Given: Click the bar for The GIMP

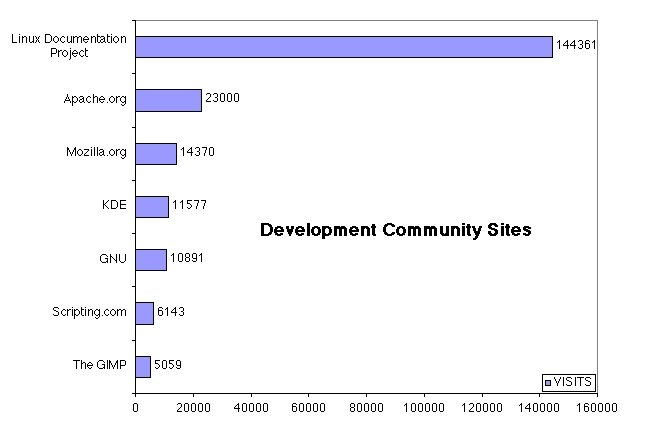Looking at the screenshot, I should [142, 366].
